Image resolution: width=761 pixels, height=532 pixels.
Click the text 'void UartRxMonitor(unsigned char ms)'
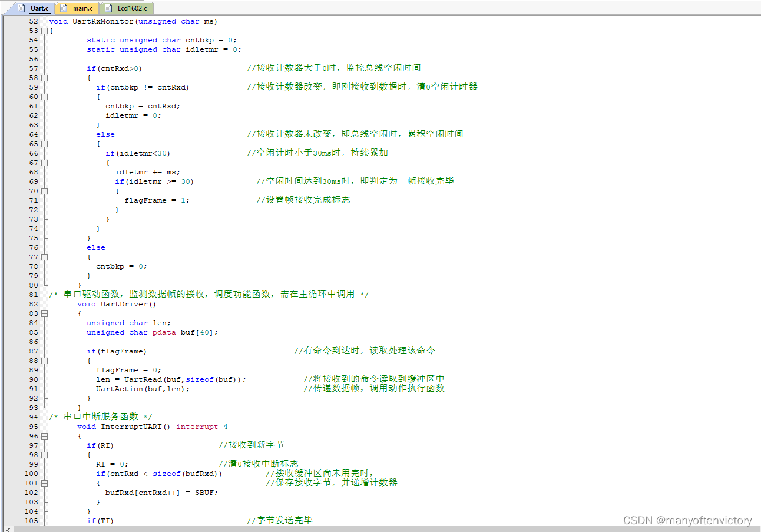coord(133,21)
